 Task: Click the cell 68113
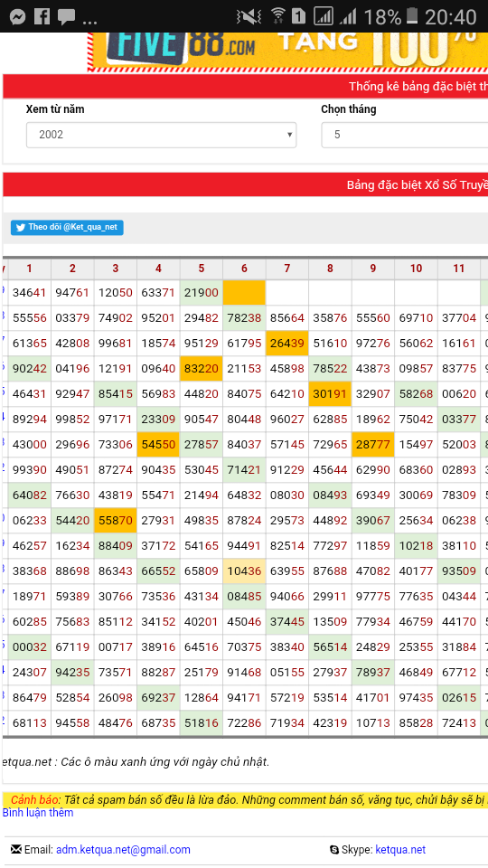click(29, 723)
